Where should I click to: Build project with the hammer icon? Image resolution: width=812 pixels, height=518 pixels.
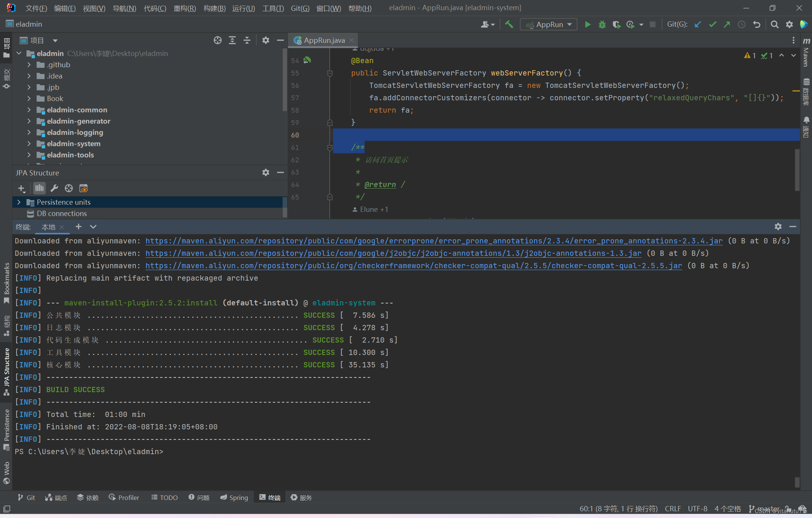pos(509,24)
